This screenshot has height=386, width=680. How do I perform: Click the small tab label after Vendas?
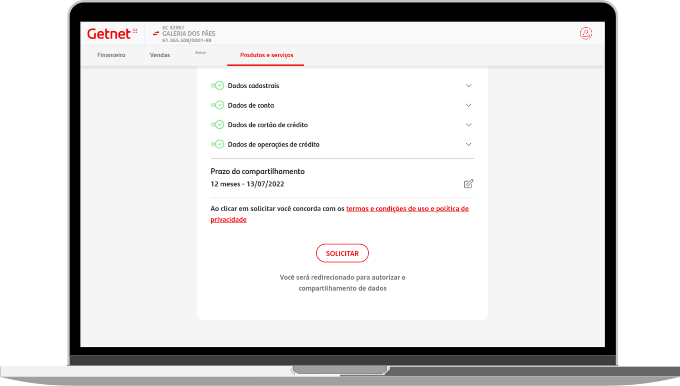tap(200, 52)
